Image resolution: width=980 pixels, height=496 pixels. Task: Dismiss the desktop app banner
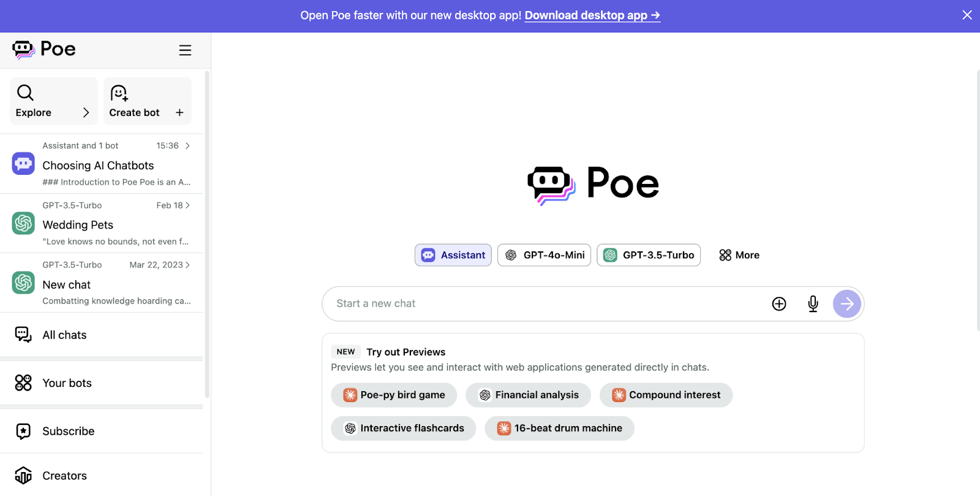[967, 15]
